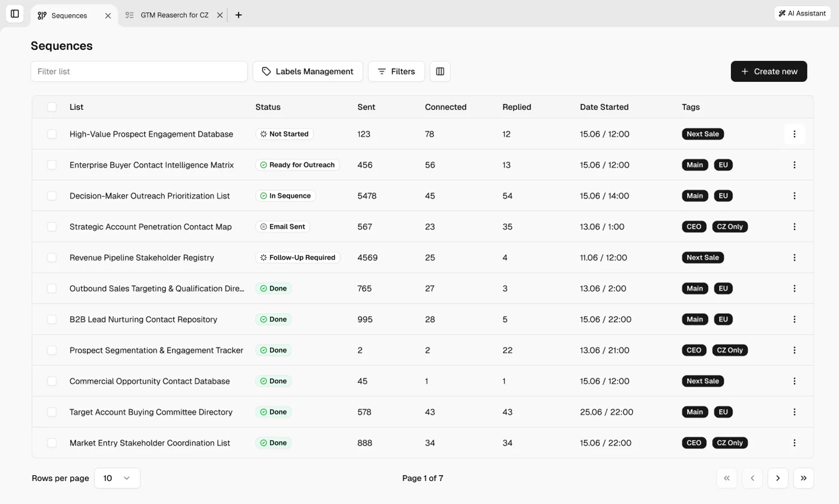This screenshot has height=504, width=839.
Task: Close the Sequences tab
Action: [x=108, y=16]
